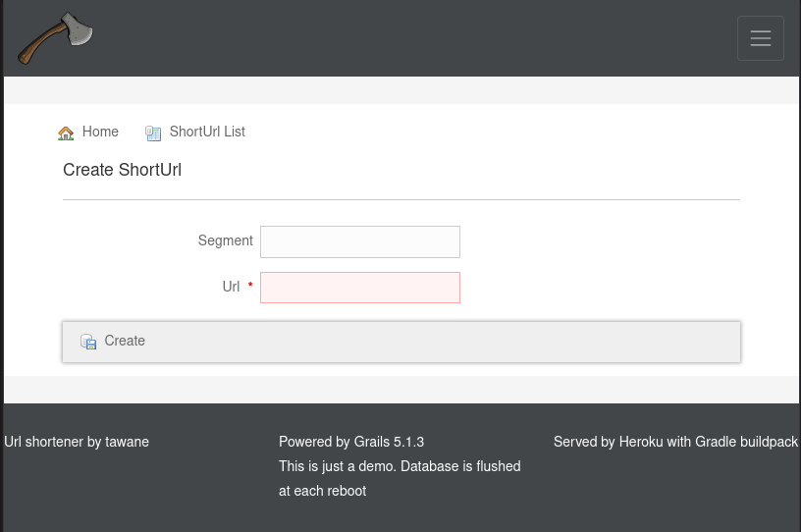Click the save icon on Create button
The width and height of the screenshot is (801, 532).
pyautogui.click(x=88, y=342)
